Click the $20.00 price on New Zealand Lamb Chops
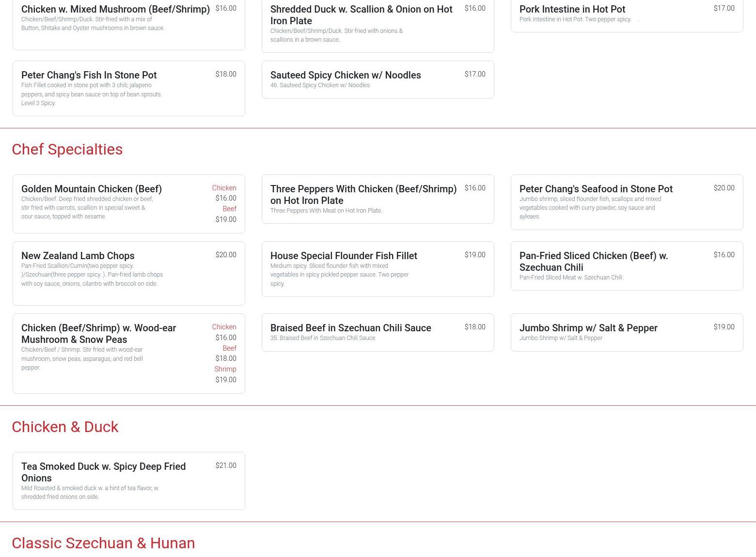Viewport: 756px width, 557px height. click(226, 255)
